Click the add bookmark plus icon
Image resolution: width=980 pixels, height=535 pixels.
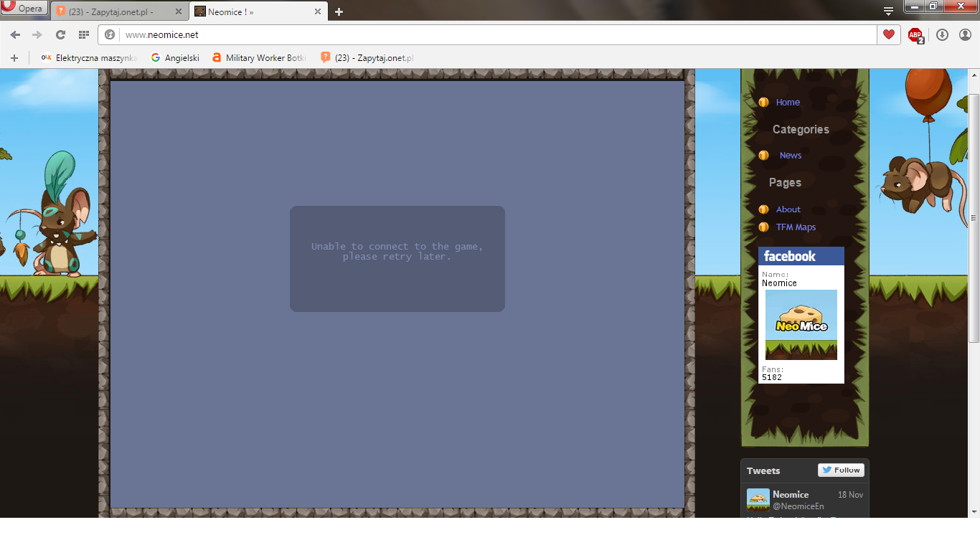(x=14, y=58)
